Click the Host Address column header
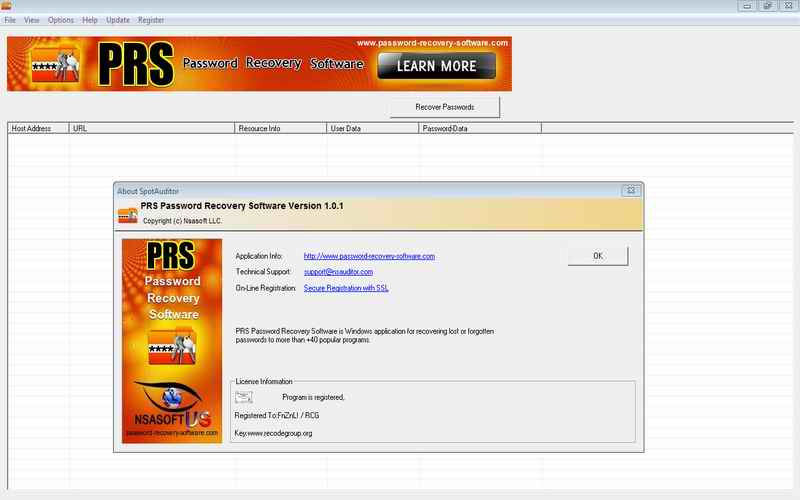Viewport: 800px width, 500px height. click(x=38, y=129)
